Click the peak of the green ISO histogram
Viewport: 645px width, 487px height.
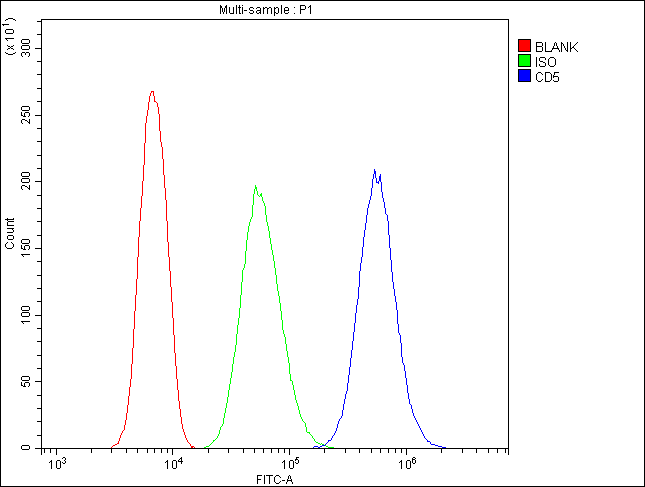point(255,186)
